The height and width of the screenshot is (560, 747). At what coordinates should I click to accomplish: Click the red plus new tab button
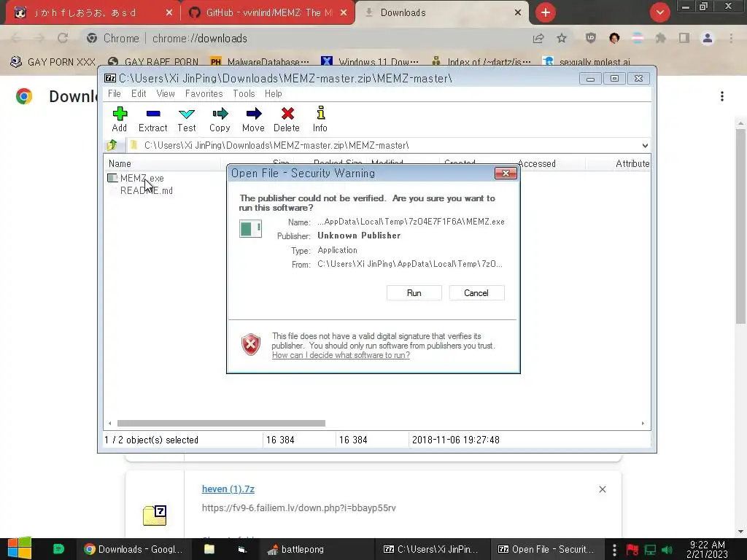(546, 12)
